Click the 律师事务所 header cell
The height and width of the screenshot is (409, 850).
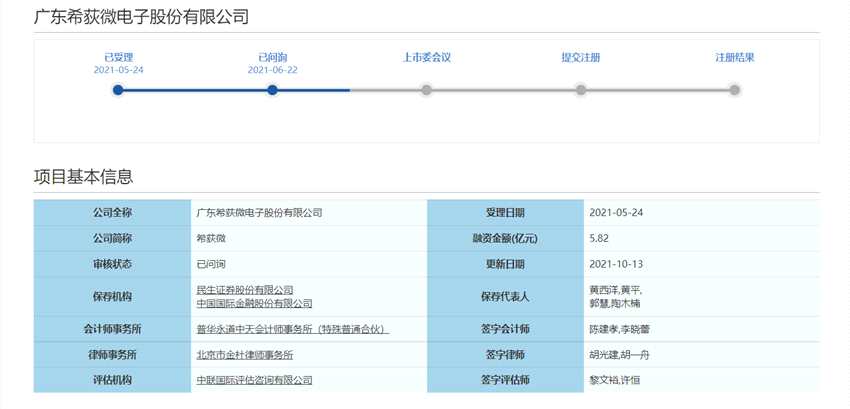pyautogui.click(x=112, y=355)
